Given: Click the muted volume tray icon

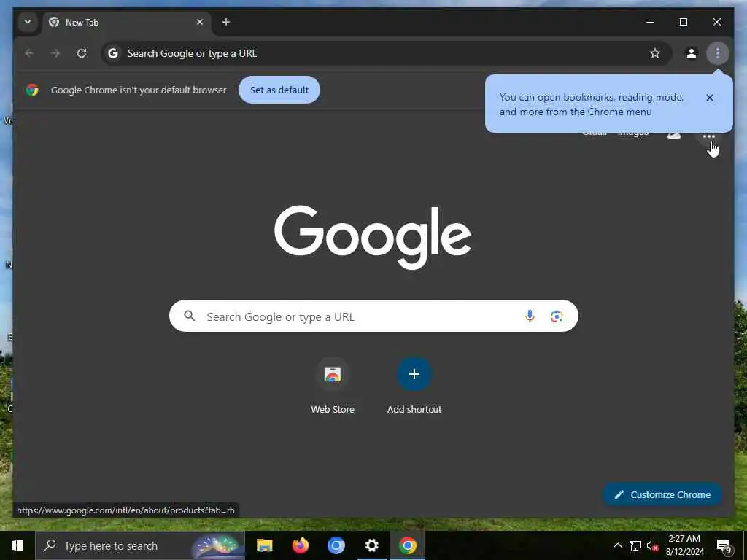Looking at the screenshot, I should pos(652,545).
